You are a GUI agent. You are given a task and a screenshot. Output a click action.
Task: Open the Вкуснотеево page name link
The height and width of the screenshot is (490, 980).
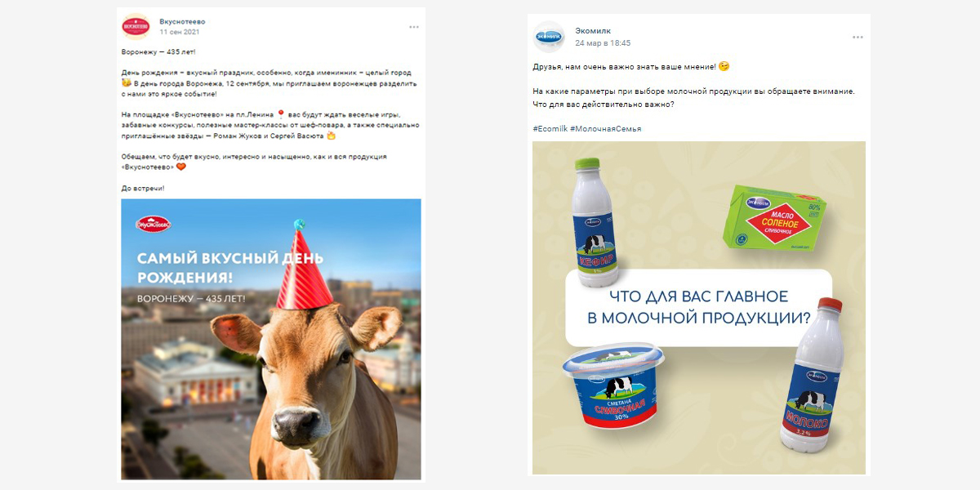(183, 20)
